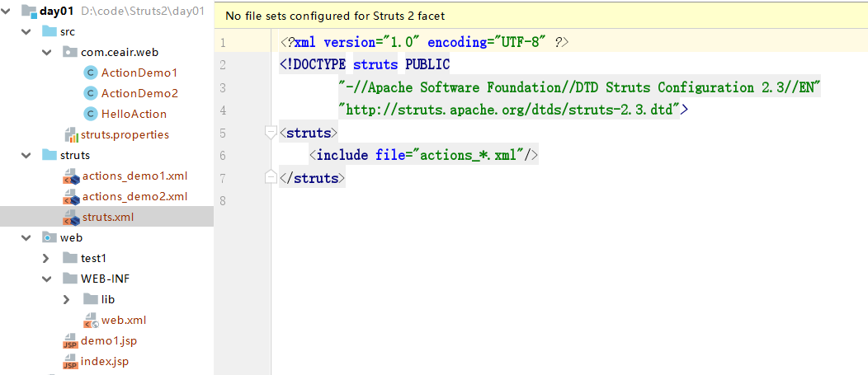Click the test1 folder icon
The height and width of the screenshot is (375, 868).
click(x=70, y=258)
